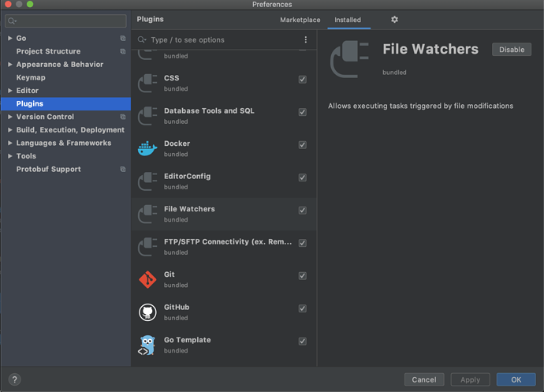Click the OK button

[516, 379]
